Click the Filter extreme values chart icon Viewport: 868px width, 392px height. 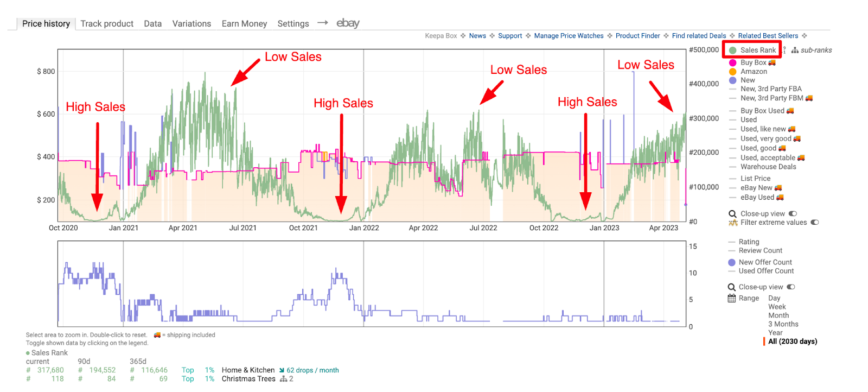pyautogui.click(x=733, y=223)
